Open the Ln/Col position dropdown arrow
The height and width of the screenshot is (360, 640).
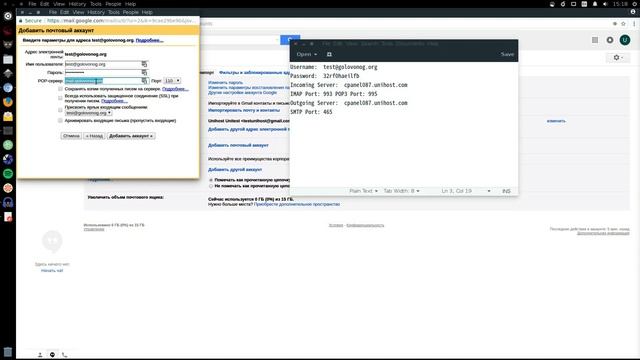[489, 191]
